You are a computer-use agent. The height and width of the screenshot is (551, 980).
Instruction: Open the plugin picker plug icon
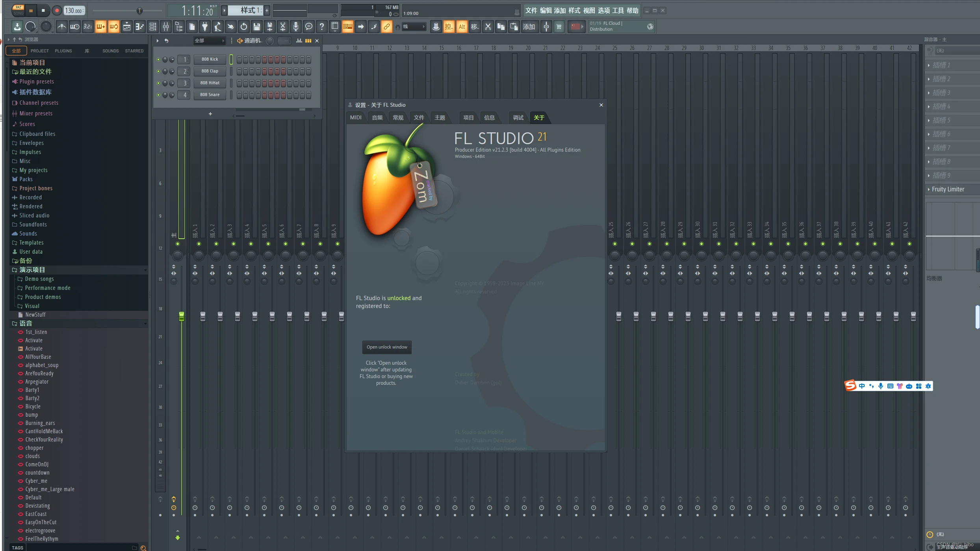click(204, 27)
